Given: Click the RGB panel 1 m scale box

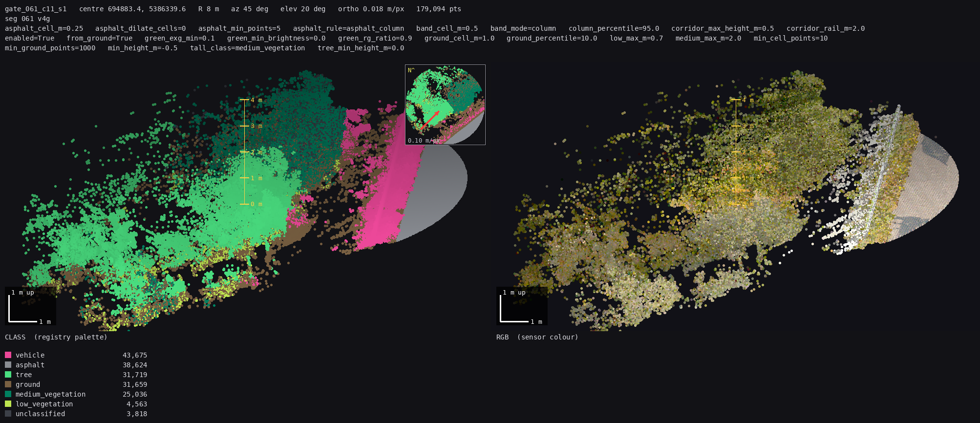Looking at the screenshot, I should (x=522, y=306).
